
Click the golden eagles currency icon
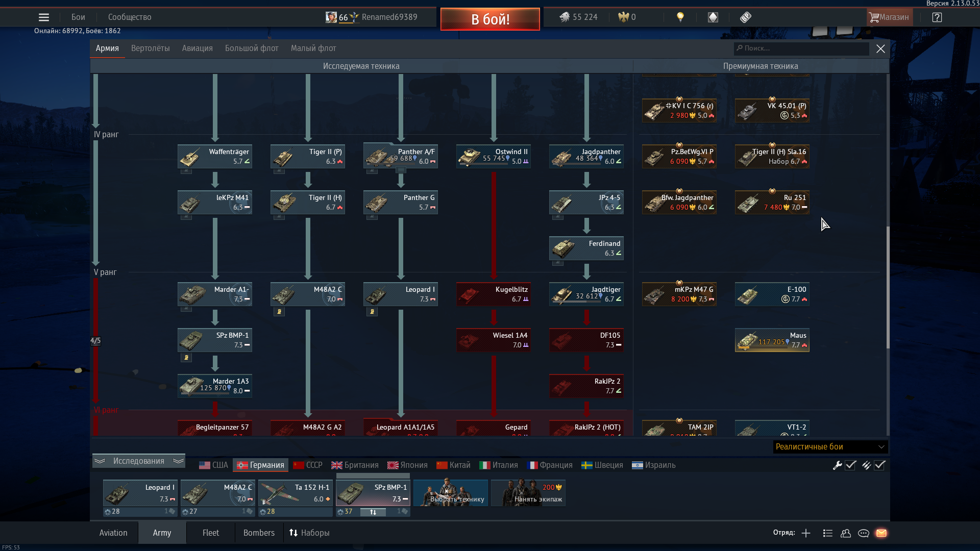[623, 17]
